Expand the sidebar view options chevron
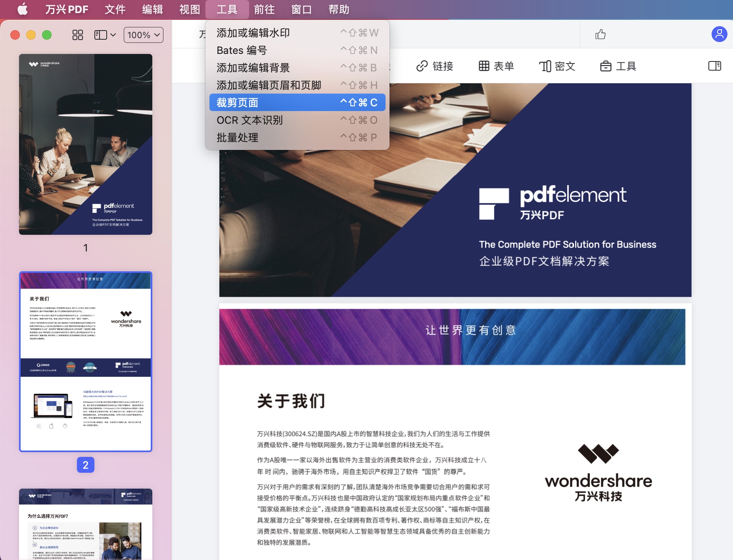 [x=114, y=35]
